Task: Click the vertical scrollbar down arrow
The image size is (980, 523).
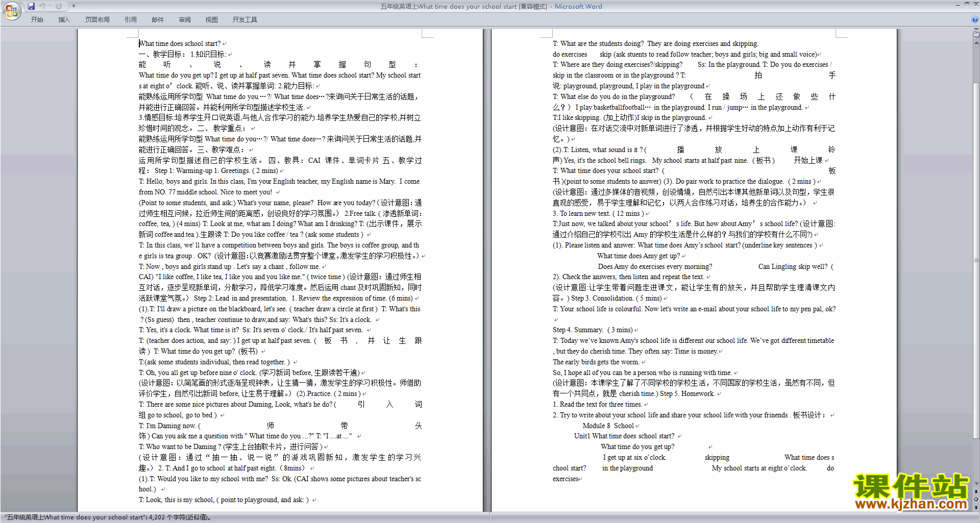Action: point(976,484)
